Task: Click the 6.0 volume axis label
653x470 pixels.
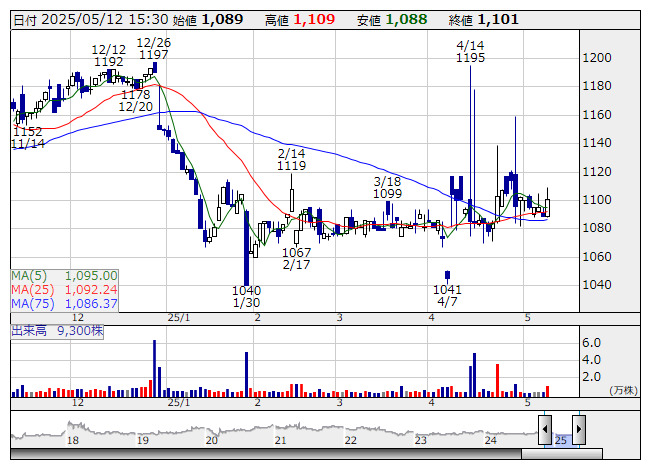Action: pyautogui.click(x=591, y=343)
